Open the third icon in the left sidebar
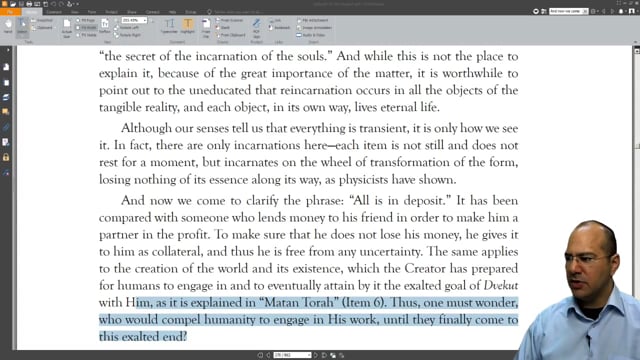This screenshot has height=360, width=640. tap(6, 97)
